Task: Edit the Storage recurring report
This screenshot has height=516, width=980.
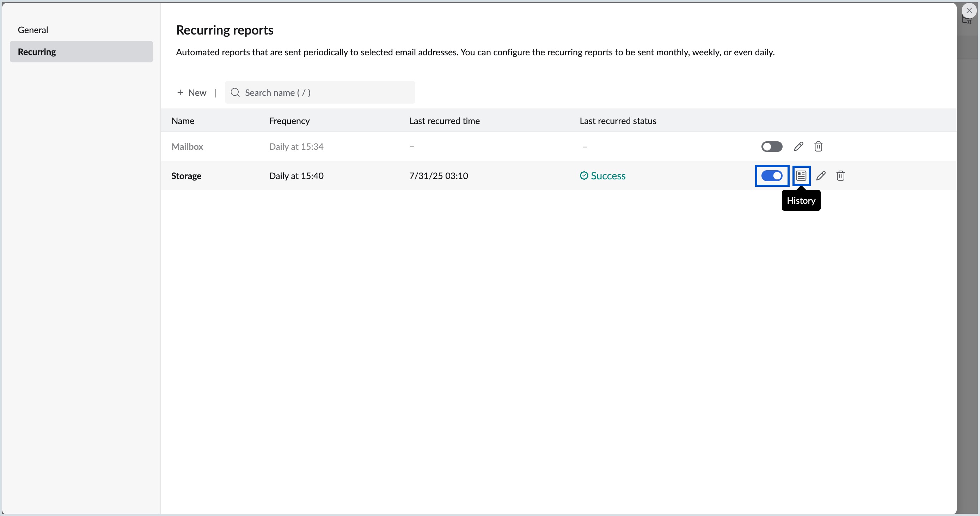Action: click(821, 176)
